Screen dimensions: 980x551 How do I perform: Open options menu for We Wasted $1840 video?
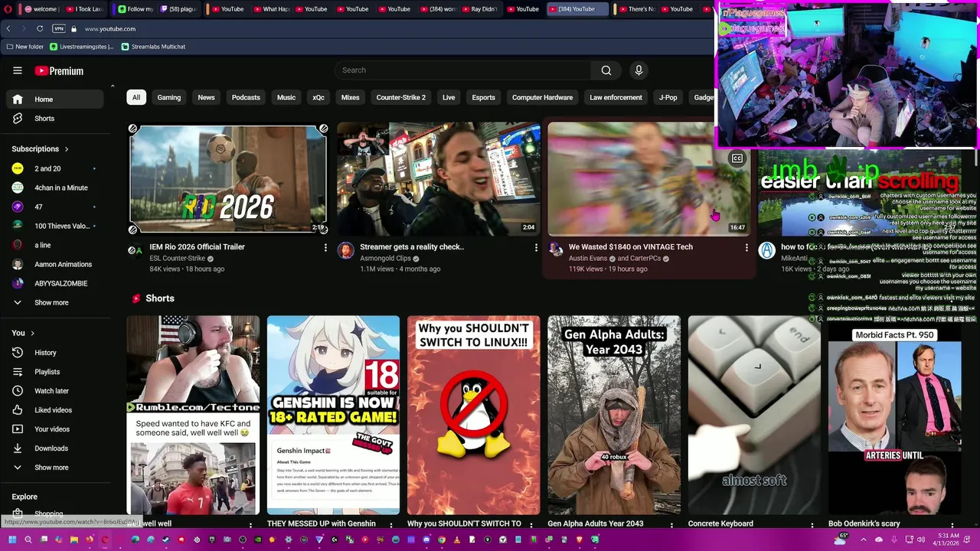click(x=746, y=248)
